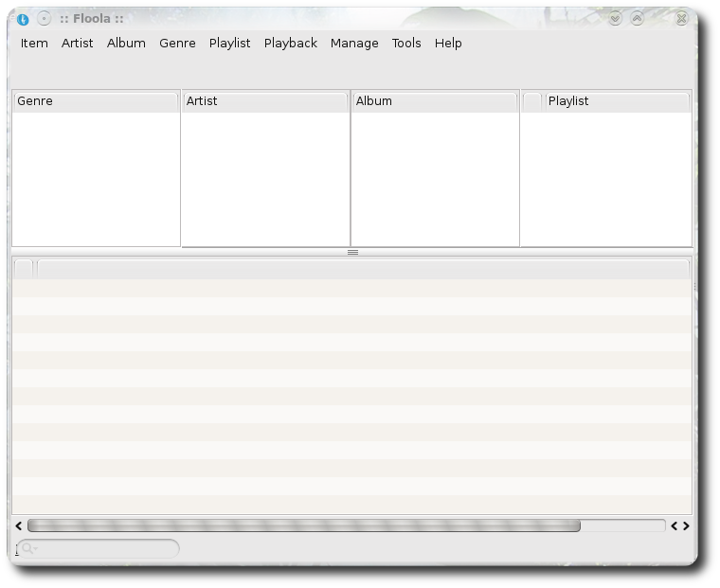
Task: Maximize the Floola window
Action: (x=637, y=19)
